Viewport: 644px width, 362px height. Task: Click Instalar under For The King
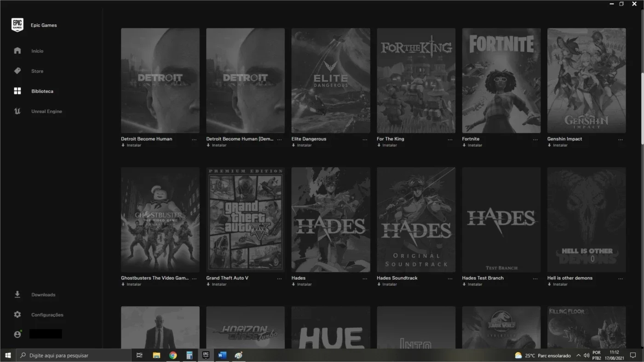(x=387, y=145)
